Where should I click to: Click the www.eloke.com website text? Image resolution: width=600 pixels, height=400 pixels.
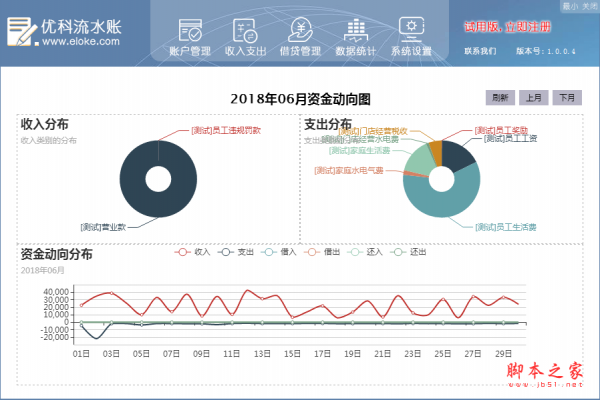pos(81,41)
